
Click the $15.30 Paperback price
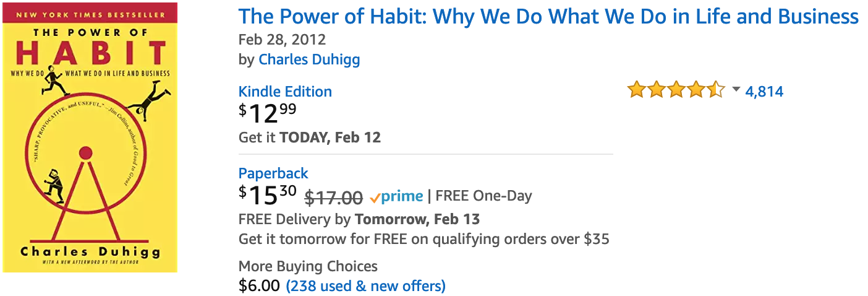tap(268, 196)
